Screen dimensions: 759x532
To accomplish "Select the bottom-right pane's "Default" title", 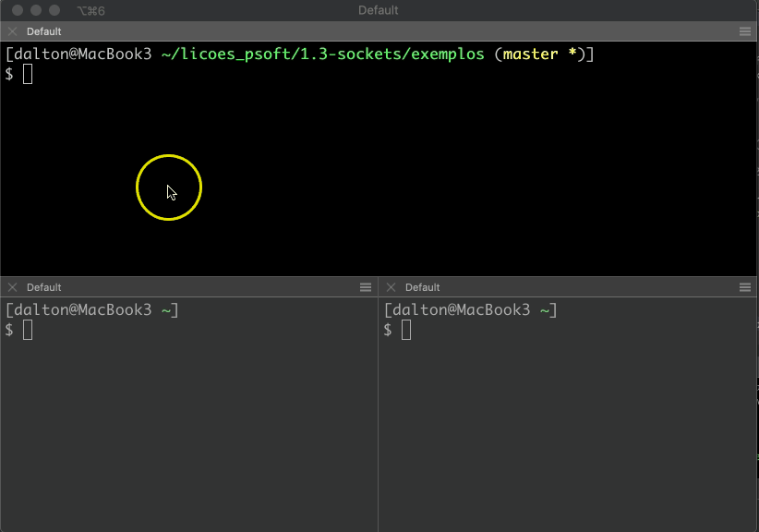I will pos(423,287).
